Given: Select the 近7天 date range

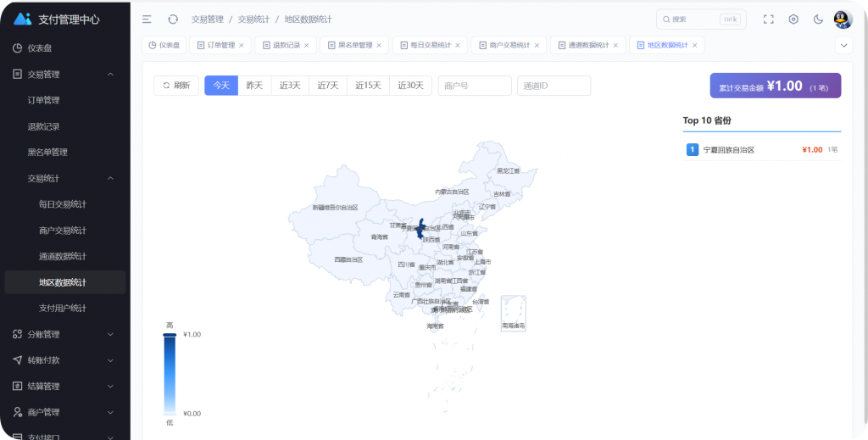Looking at the screenshot, I should (328, 86).
